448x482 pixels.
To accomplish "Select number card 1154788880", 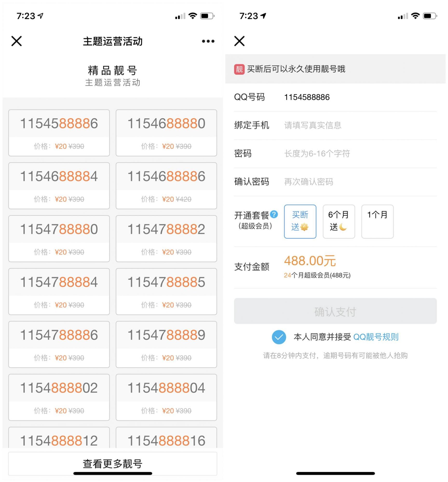I will pyautogui.click(x=59, y=238).
